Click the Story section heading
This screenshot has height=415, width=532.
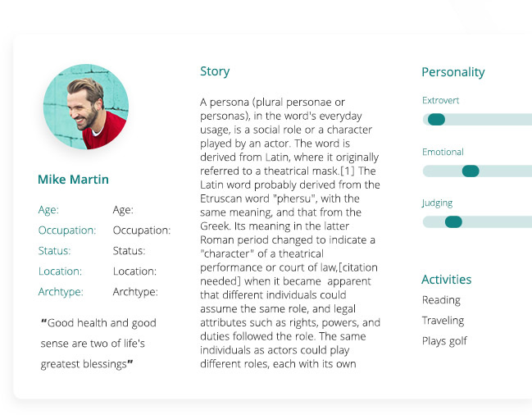click(215, 71)
